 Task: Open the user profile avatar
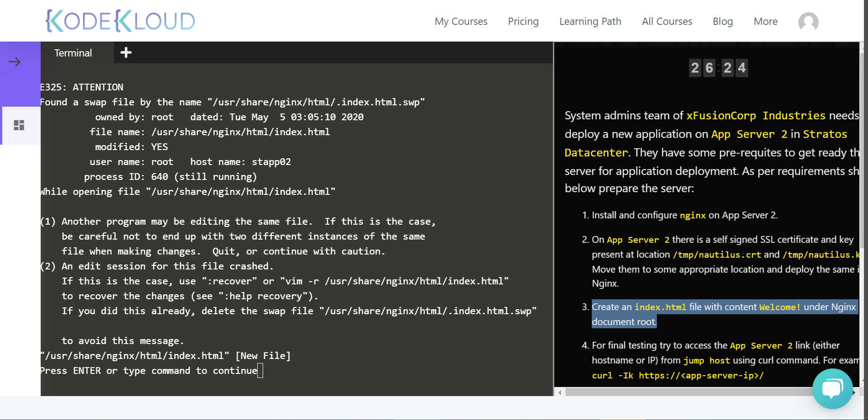808,21
